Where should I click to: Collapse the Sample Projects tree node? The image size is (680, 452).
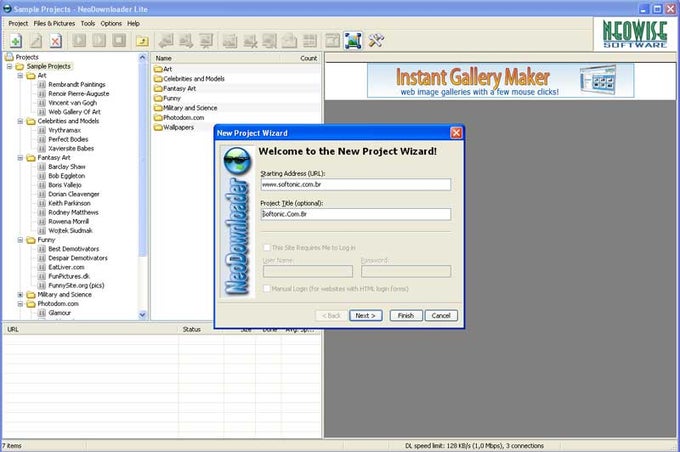click(9, 66)
